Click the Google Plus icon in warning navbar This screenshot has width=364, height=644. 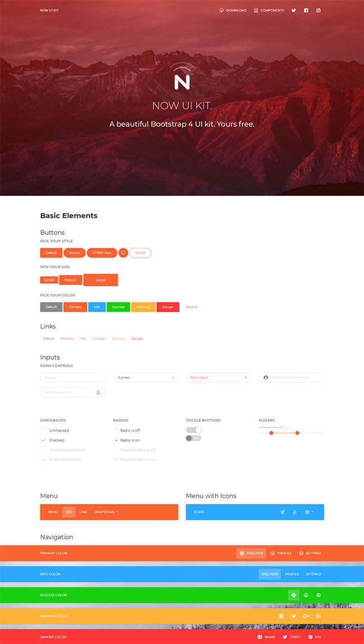point(306,616)
